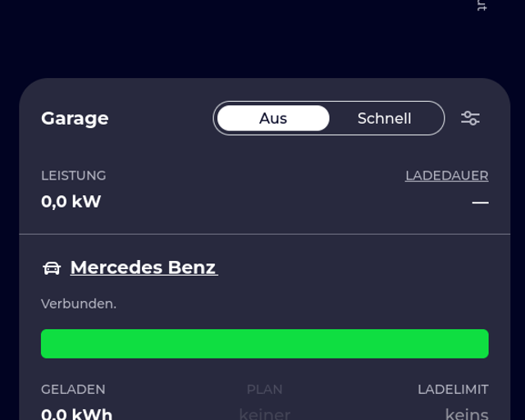This screenshot has height=420, width=525.
Task: Open the PLAN heading for charging plan
Action: click(264, 390)
